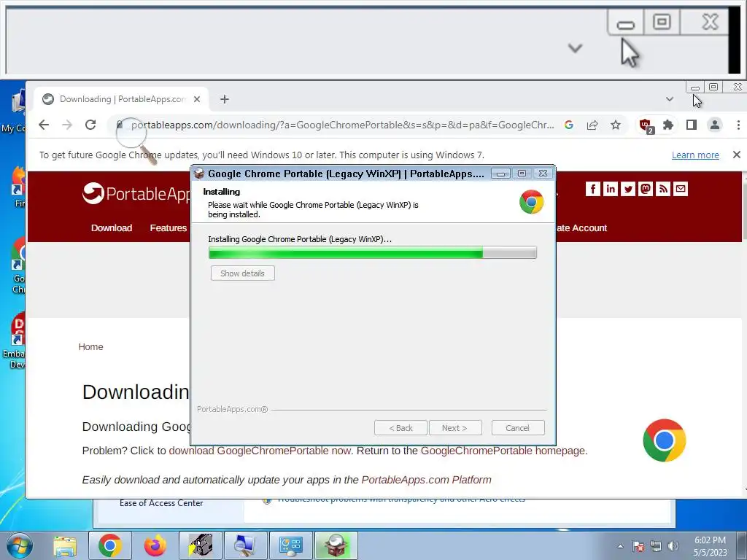
Task: Open the PortableApps email newsletter icon
Action: pyautogui.click(x=681, y=189)
